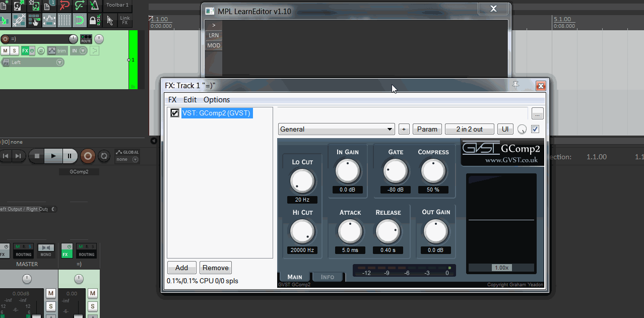Click the transport Play button
The image size is (644, 318).
pyautogui.click(x=53, y=156)
